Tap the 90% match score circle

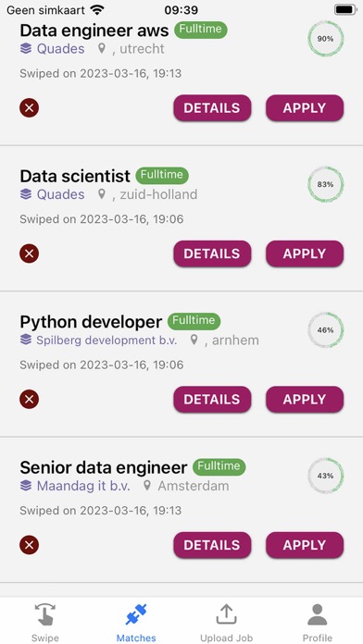pos(326,39)
